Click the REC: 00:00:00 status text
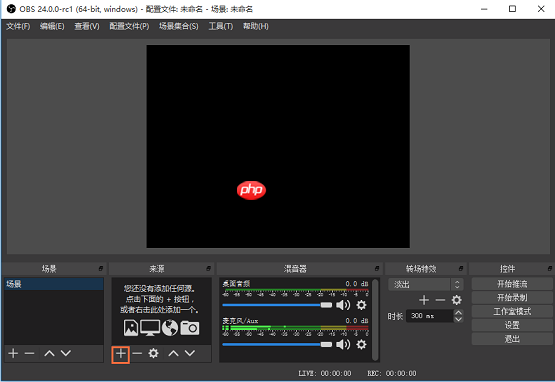The image size is (555, 382). [392, 373]
